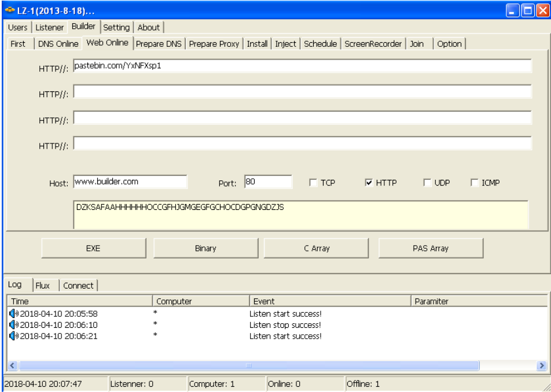Click the log's right scroll arrow
The image size is (551, 392).
542,366
